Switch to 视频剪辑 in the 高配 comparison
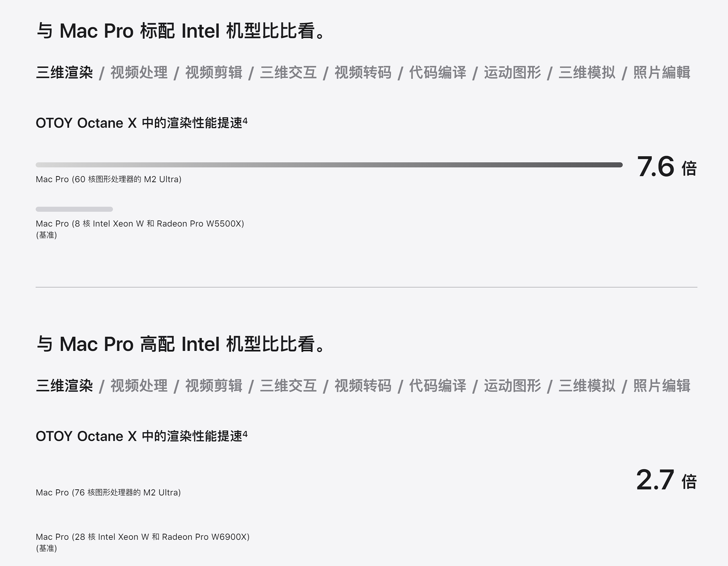This screenshot has height=566, width=728. click(x=214, y=386)
